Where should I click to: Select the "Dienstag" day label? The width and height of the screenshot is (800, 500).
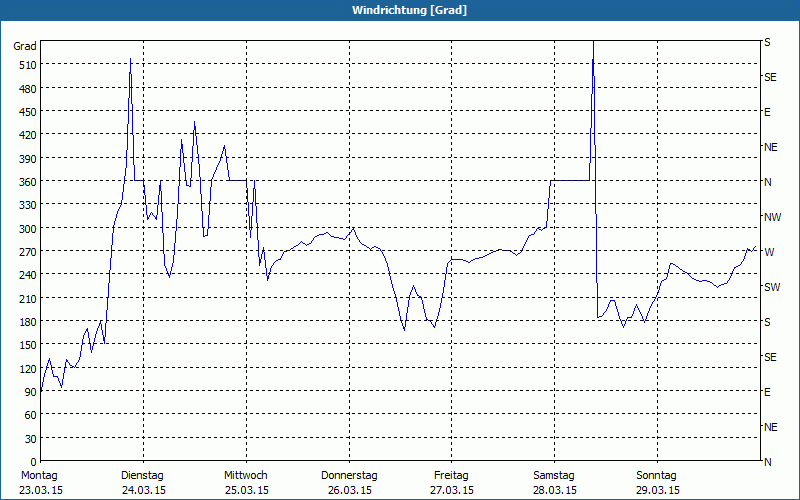point(142,476)
